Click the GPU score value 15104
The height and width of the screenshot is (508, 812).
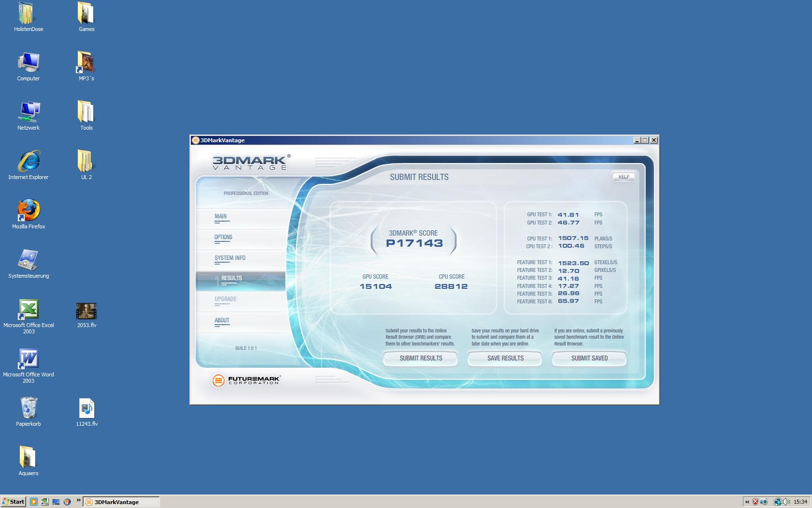click(376, 286)
